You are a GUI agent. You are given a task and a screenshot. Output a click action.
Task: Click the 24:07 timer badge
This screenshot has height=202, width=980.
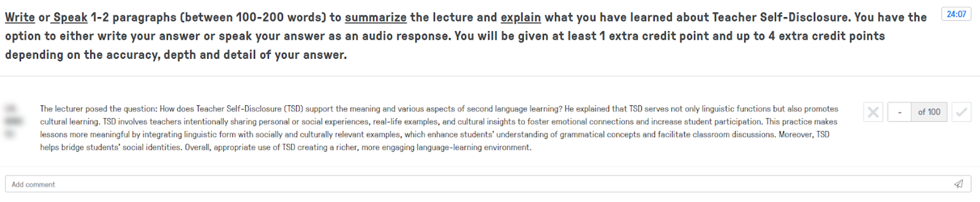[x=956, y=14]
